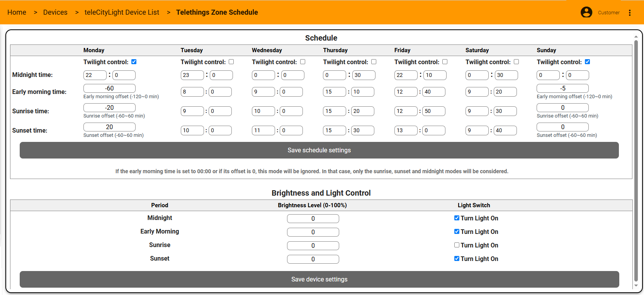
Task: Uncheck Sunset Turn Light On checkbox
Action: tap(457, 259)
